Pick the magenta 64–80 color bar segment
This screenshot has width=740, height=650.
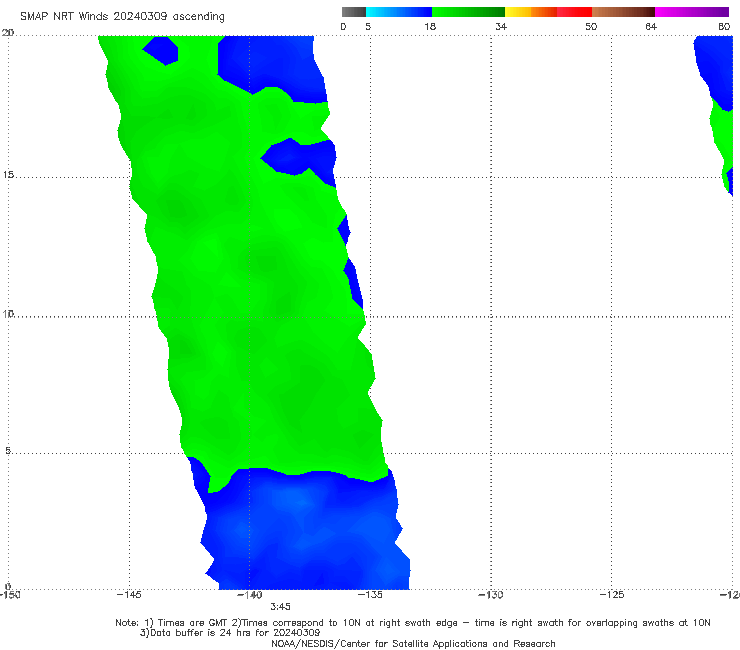click(x=692, y=12)
